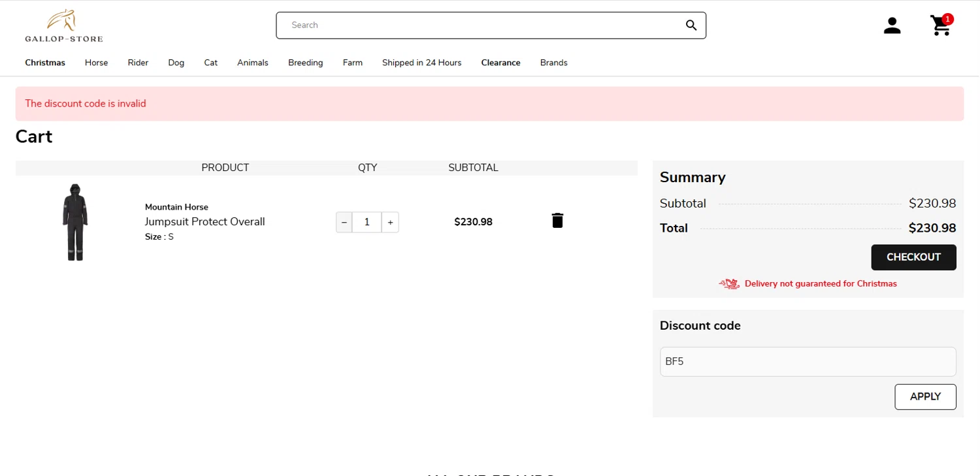
Task: Open the shopping cart icon
Action: point(941,25)
